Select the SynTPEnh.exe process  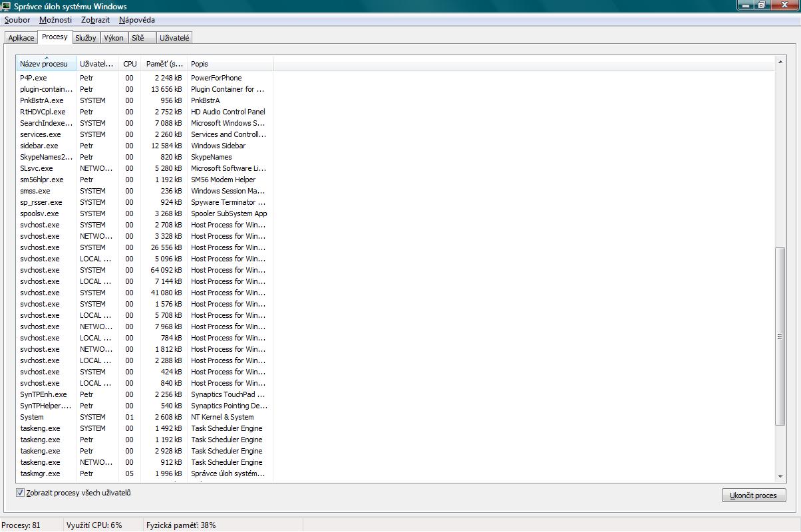point(144,394)
